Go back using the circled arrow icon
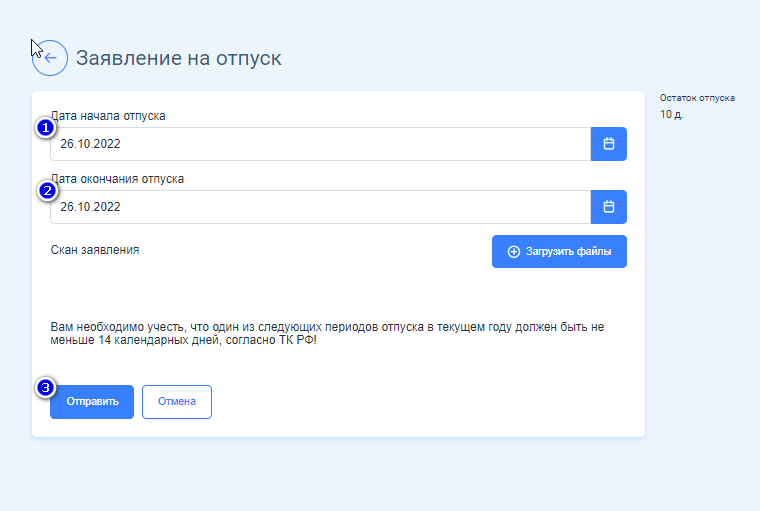Image resolution: width=760 pixels, height=511 pixels. click(50, 58)
